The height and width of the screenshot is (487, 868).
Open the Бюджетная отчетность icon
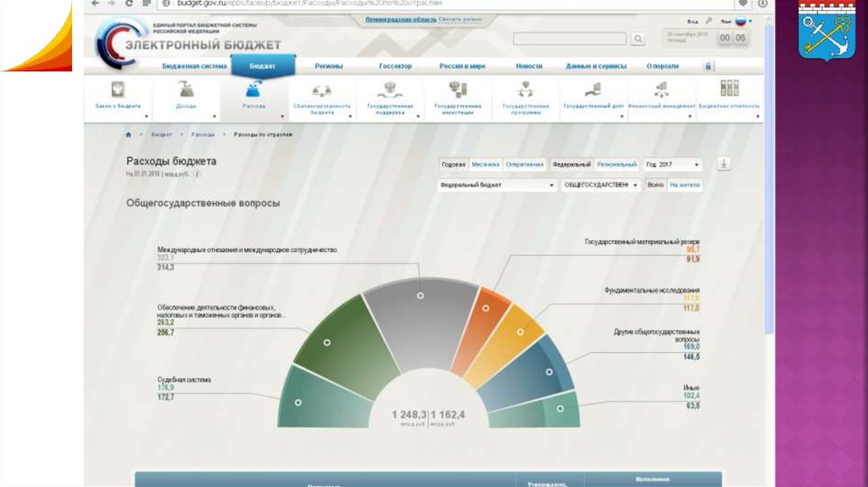tap(729, 90)
